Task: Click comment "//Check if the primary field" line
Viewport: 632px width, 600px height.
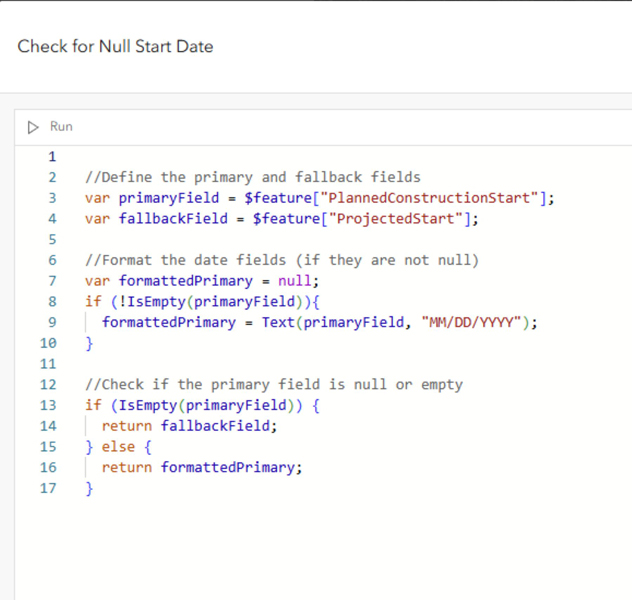Action: 274,385
